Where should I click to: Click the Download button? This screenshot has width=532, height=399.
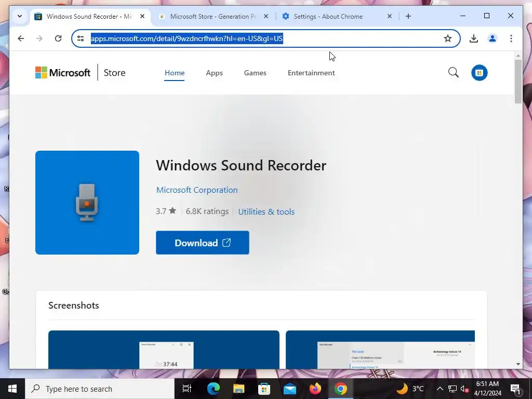point(203,243)
